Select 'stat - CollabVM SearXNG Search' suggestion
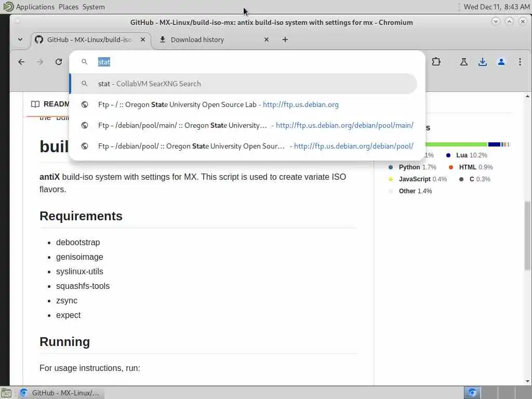 coord(244,84)
